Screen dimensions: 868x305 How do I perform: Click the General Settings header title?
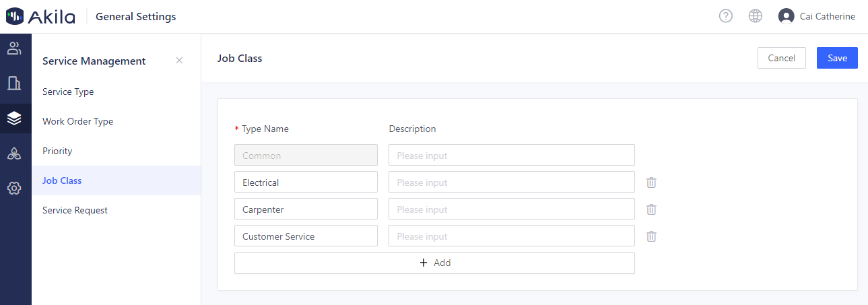click(x=136, y=16)
